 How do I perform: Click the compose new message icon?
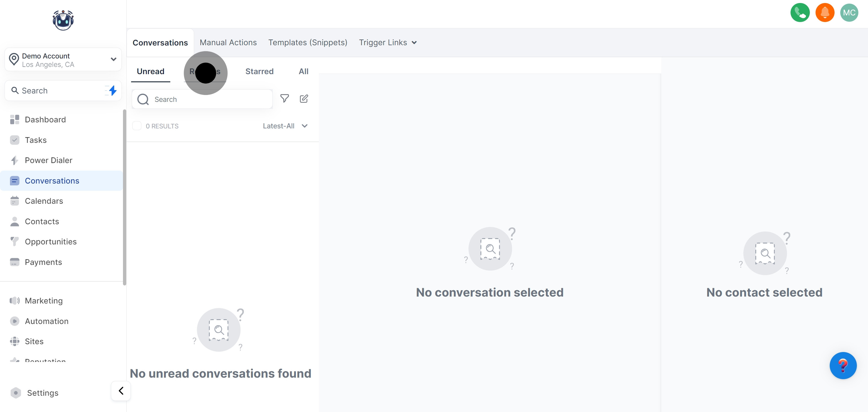point(303,98)
